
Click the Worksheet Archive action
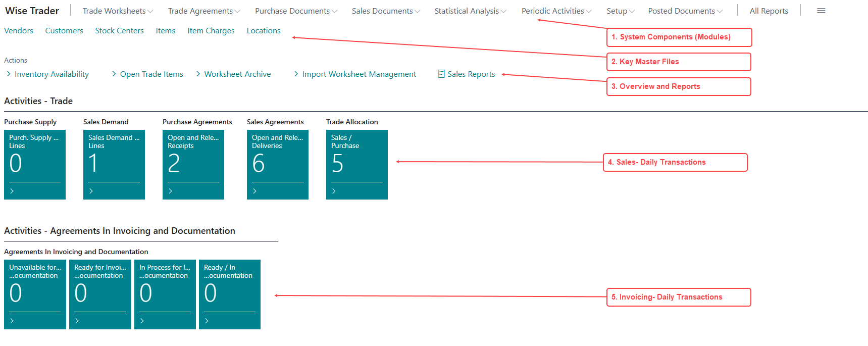237,74
